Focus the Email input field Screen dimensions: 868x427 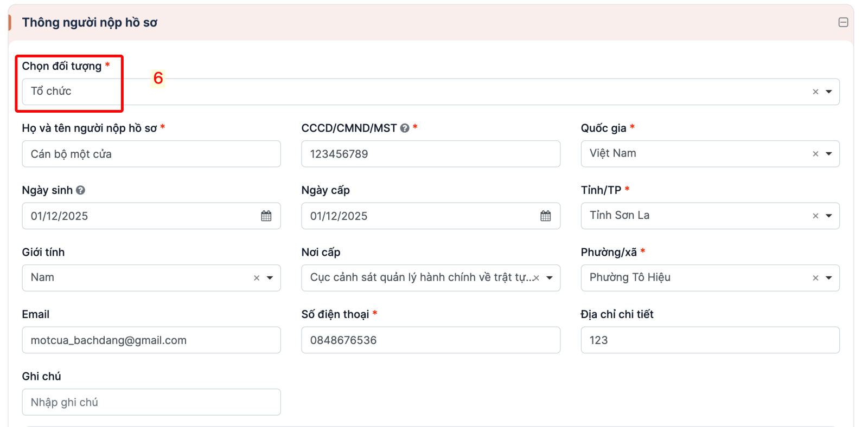151,340
